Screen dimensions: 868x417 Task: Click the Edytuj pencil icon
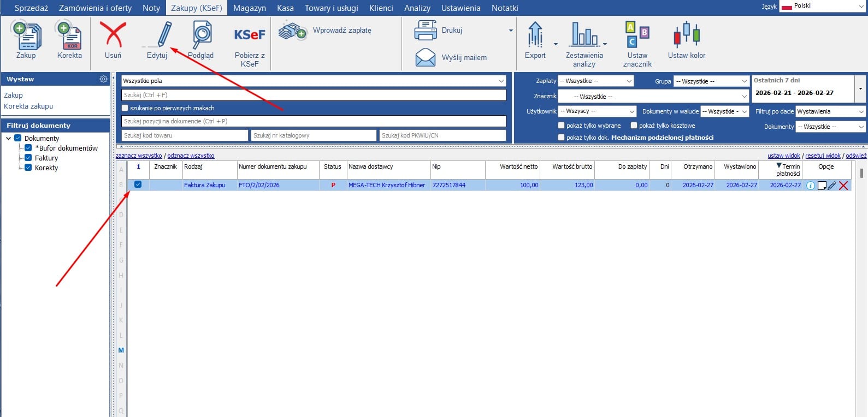tap(163, 35)
